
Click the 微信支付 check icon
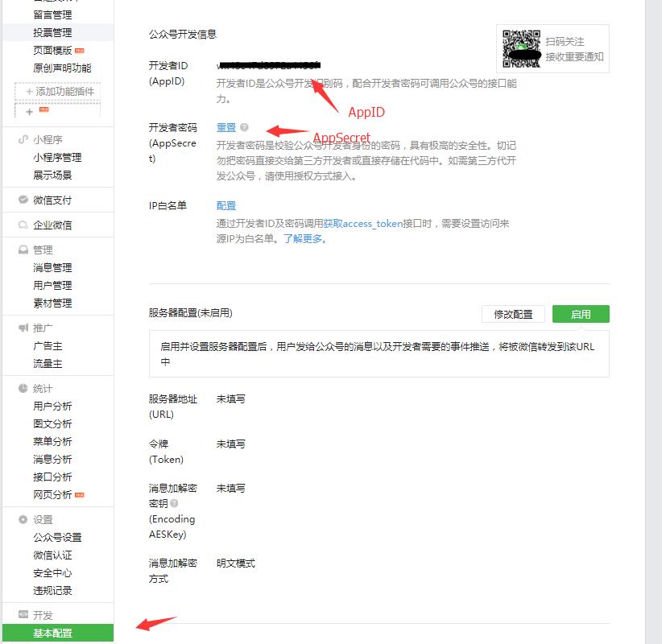[23, 200]
